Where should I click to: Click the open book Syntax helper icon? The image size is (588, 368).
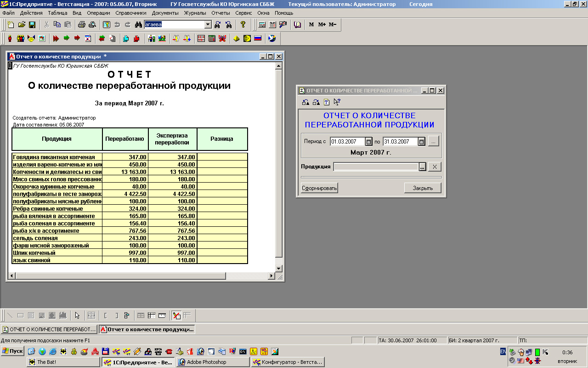(x=297, y=24)
